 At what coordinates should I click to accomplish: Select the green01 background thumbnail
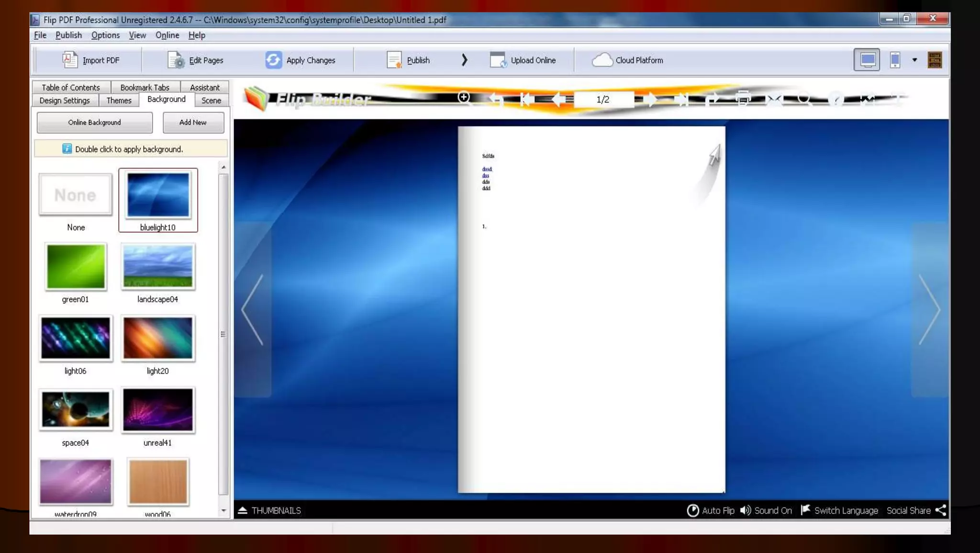(x=76, y=267)
